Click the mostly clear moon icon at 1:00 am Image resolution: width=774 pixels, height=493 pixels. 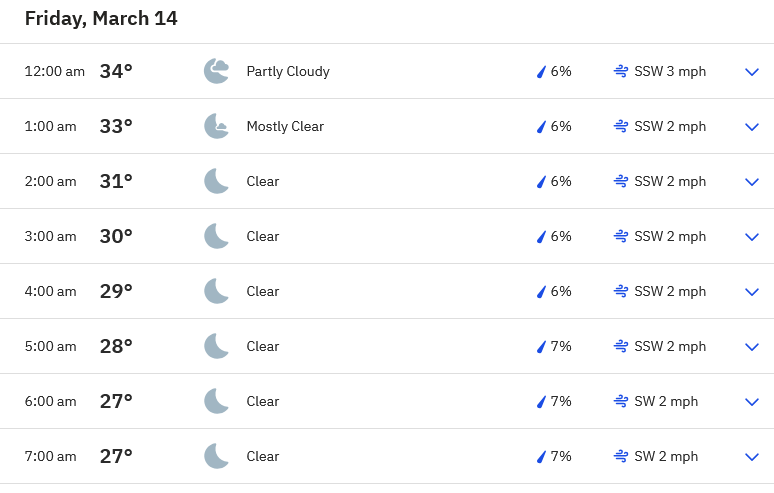217,126
